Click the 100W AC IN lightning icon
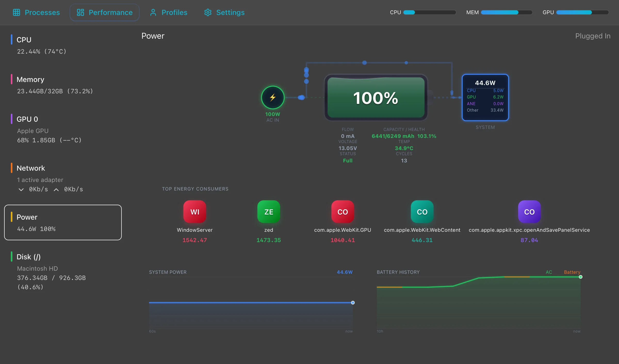Viewport: 619px width, 364px height. pos(273,97)
